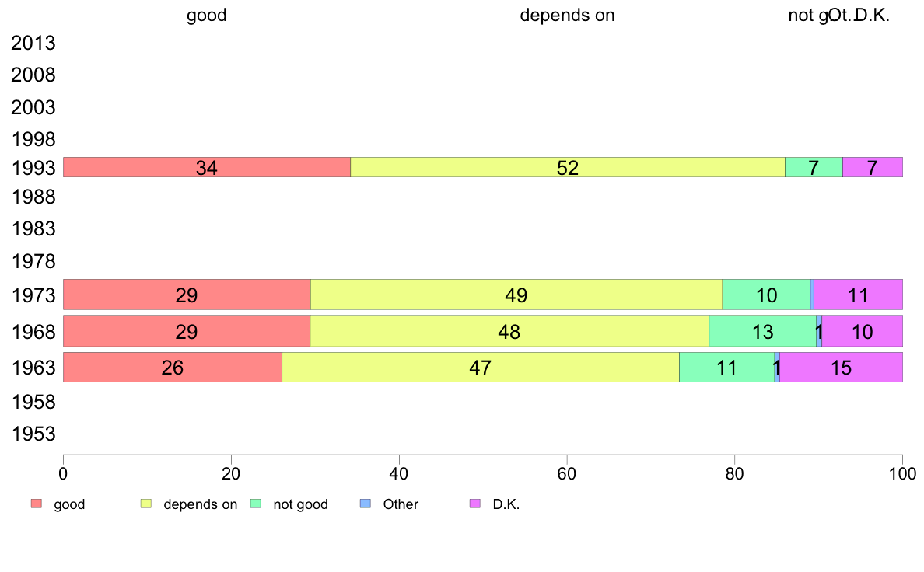924x572 pixels.
Task: Select the 1993 'depends on' segment showing 52
Action: coord(568,167)
